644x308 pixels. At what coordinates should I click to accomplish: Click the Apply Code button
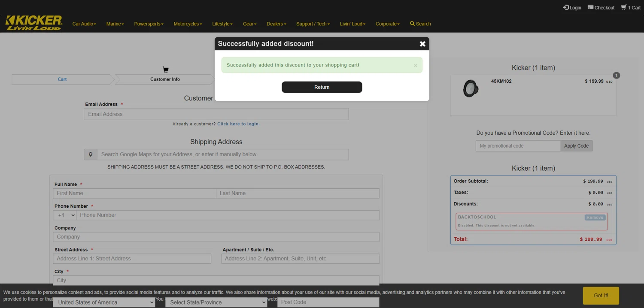click(576, 146)
